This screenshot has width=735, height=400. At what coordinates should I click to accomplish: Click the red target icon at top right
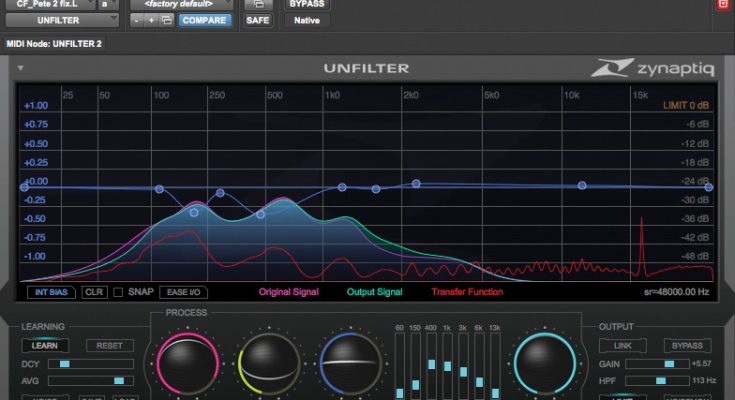(723, 5)
